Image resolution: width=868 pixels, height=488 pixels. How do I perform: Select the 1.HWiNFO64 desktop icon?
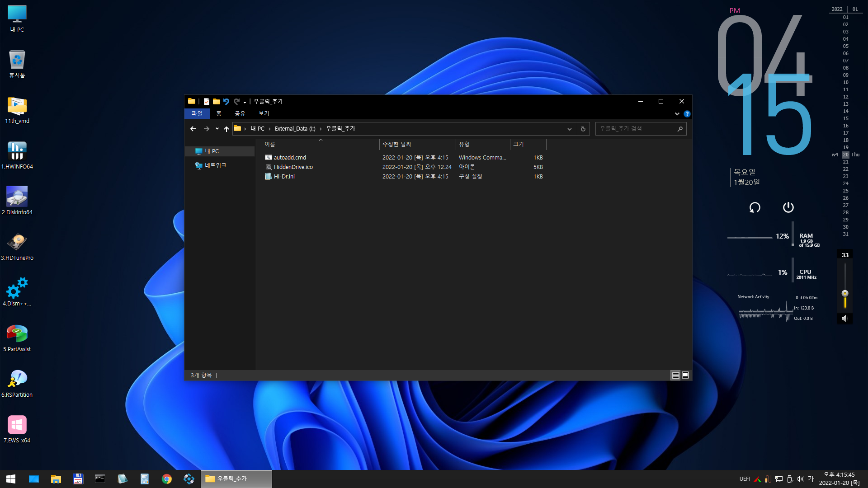click(17, 155)
